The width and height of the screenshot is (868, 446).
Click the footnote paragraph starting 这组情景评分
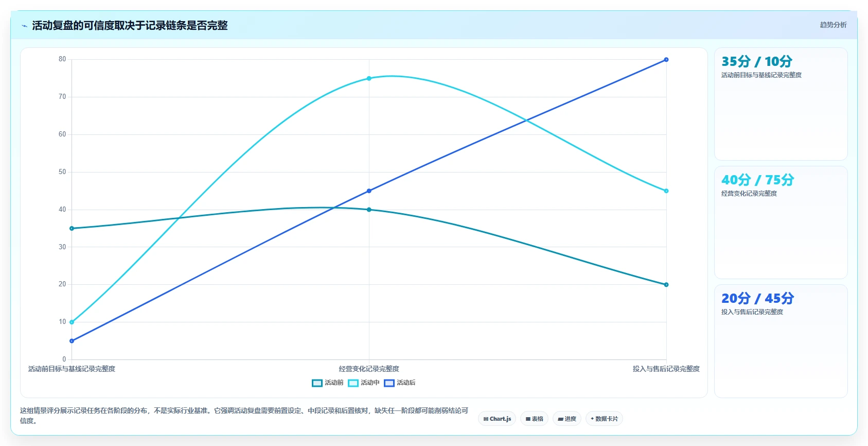click(244, 416)
